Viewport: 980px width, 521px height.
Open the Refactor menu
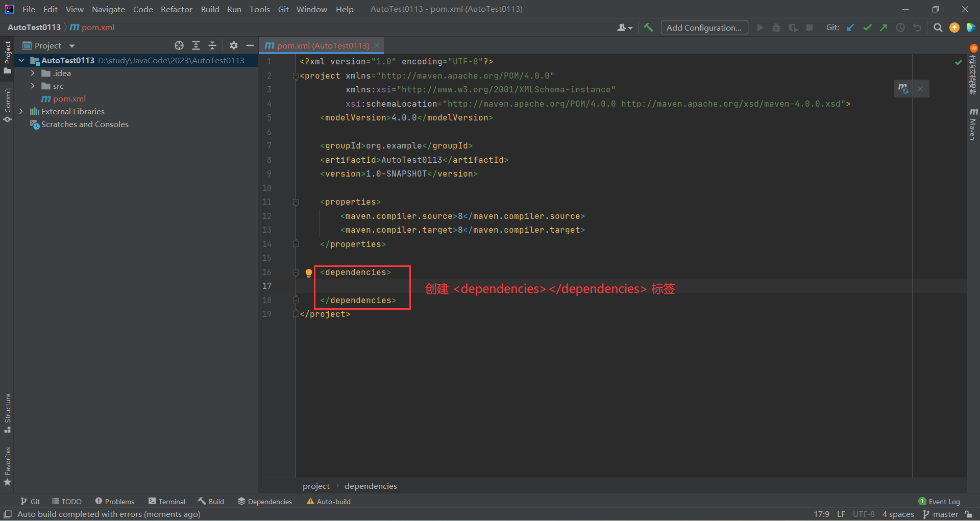pos(176,9)
